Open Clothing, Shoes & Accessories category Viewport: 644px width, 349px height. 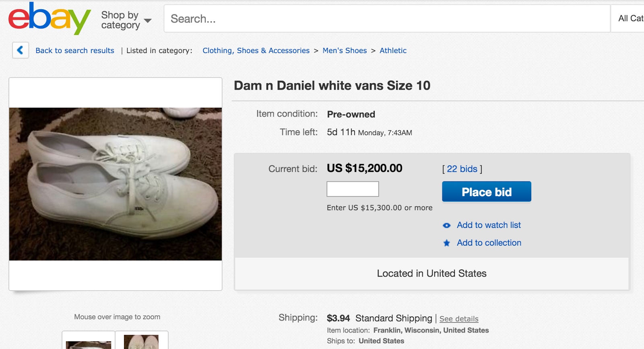tap(256, 51)
